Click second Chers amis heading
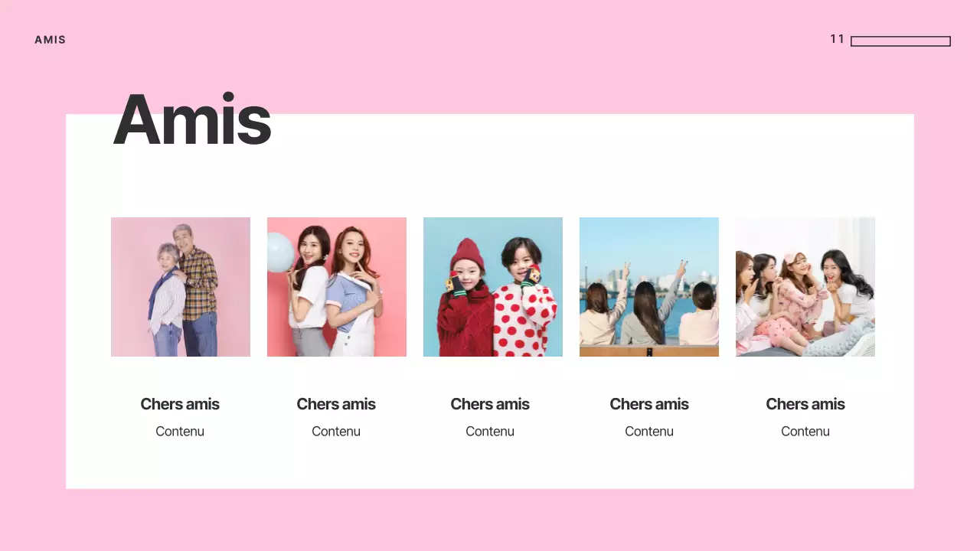This screenshot has height=551, width=980. [336, 404]
